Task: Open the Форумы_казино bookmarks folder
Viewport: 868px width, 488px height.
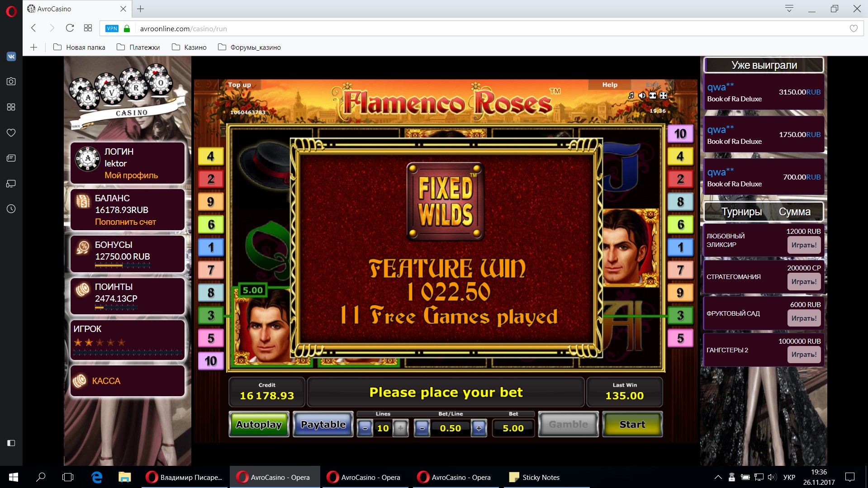Action: 249,47
